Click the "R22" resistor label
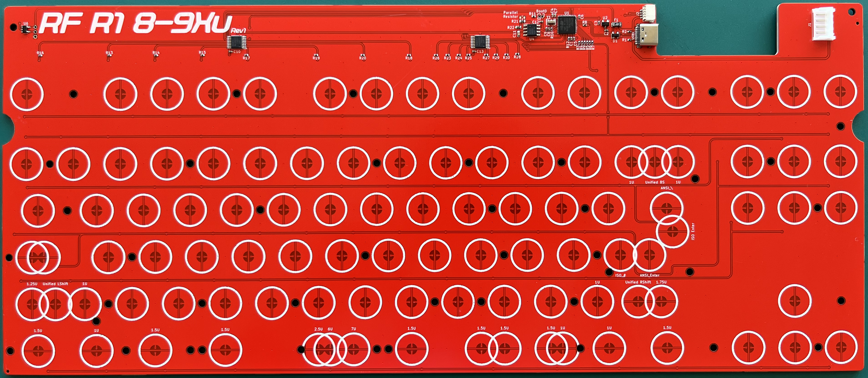Image resolution: width=868 pixels, height=378 pixels. tap(511, 28)
